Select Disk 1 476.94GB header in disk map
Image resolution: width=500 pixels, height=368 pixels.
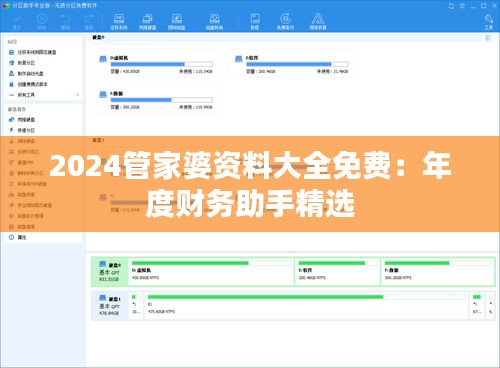[x=110, y=306]
